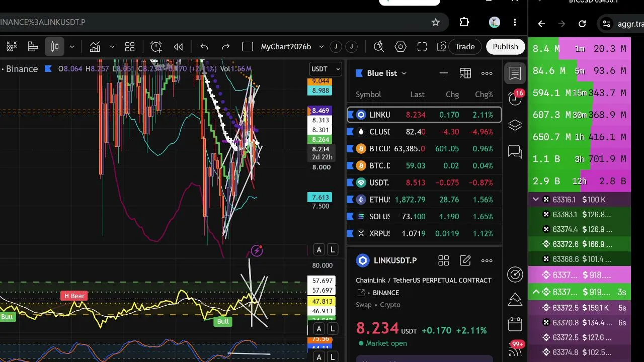Open the indicator templates grid icon
Viewport: 644px width, 362px height.
[x=130, y=47]
